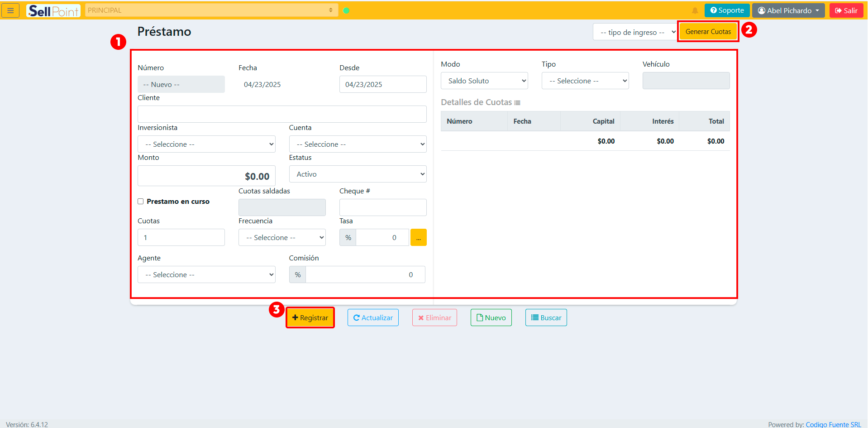This screenshot has width=868, height=428.
Task: Expand the Inversionista dropdown
Action: click(x=206, y=144)
